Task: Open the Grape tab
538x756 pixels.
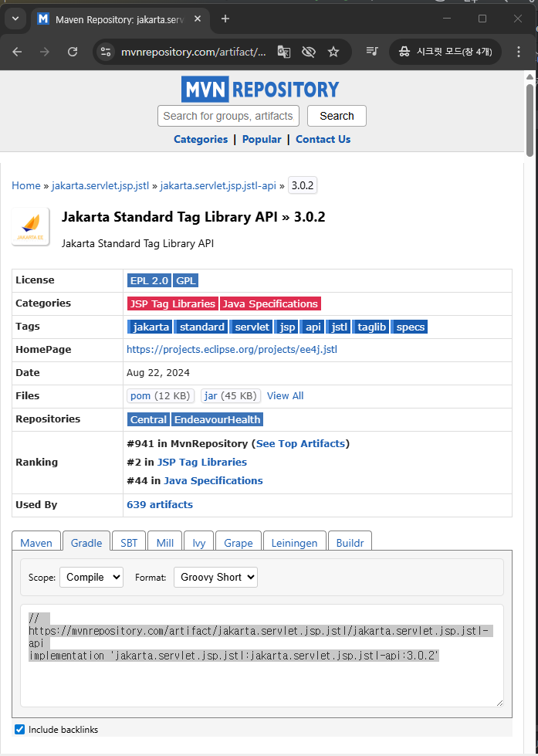Action: pos(239,542)
